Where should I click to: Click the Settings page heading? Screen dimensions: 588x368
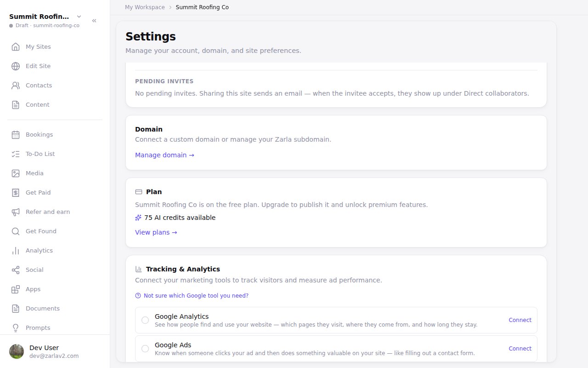pos(151,36)
